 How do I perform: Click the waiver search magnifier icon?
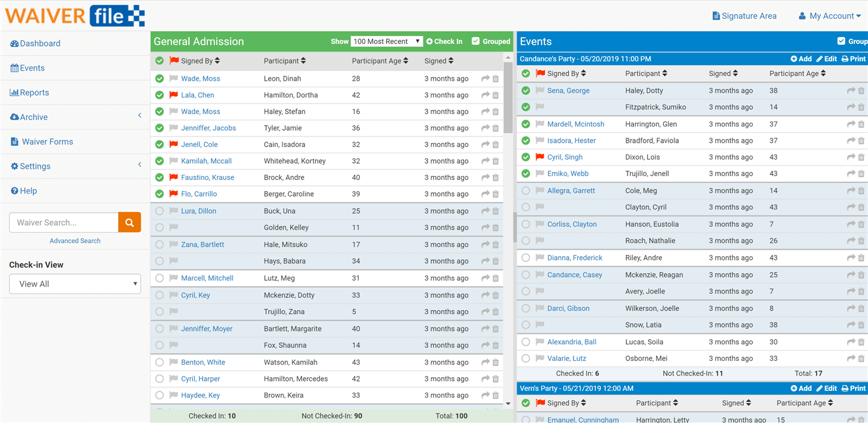coord(129,222)
